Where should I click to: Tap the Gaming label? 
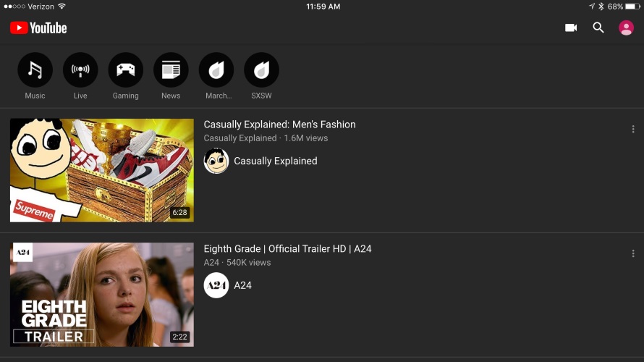click(126, 96)
